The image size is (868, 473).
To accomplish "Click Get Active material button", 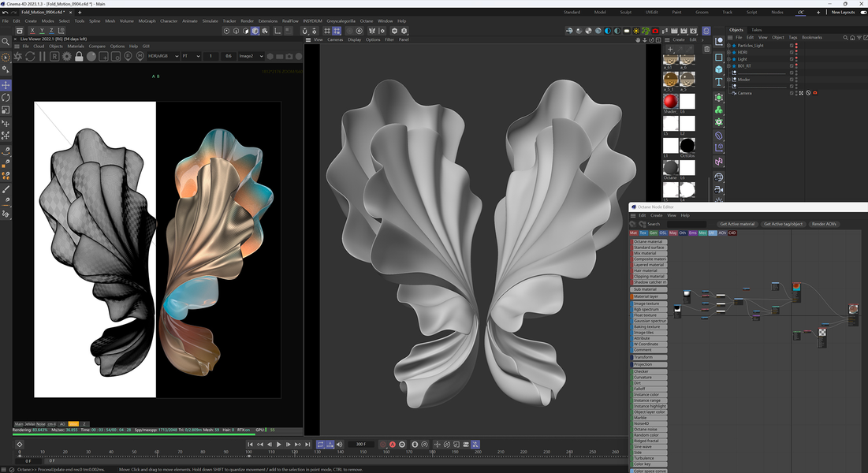I will pos(737,224).
